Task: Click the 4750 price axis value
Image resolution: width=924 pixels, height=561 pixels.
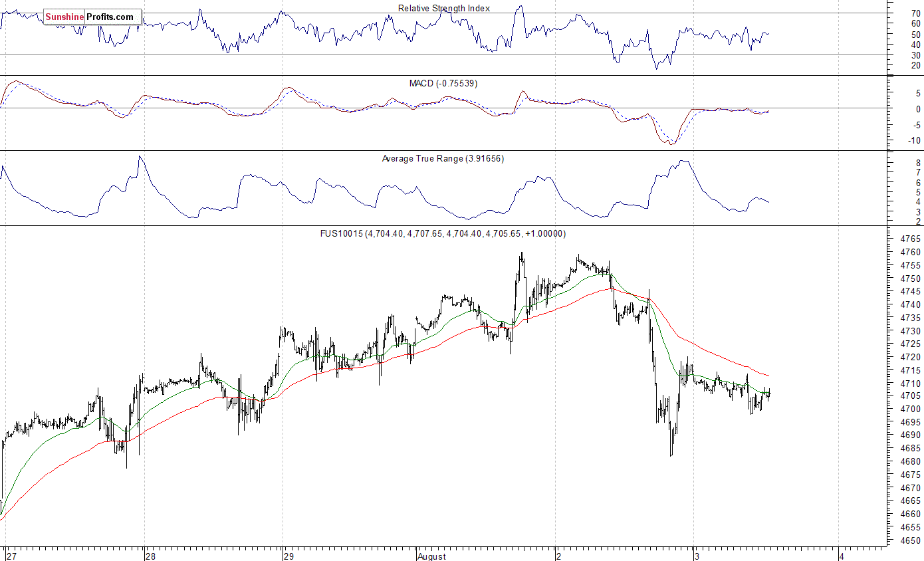Action: [911, 279]
